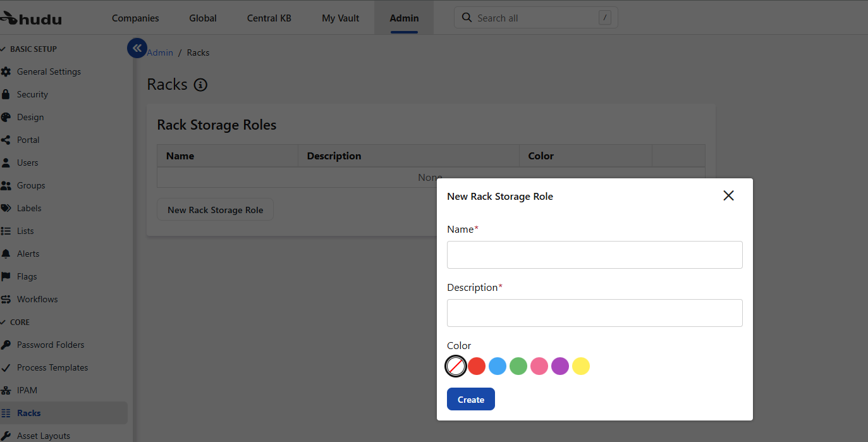Focus the Name input field

point(595,255)
